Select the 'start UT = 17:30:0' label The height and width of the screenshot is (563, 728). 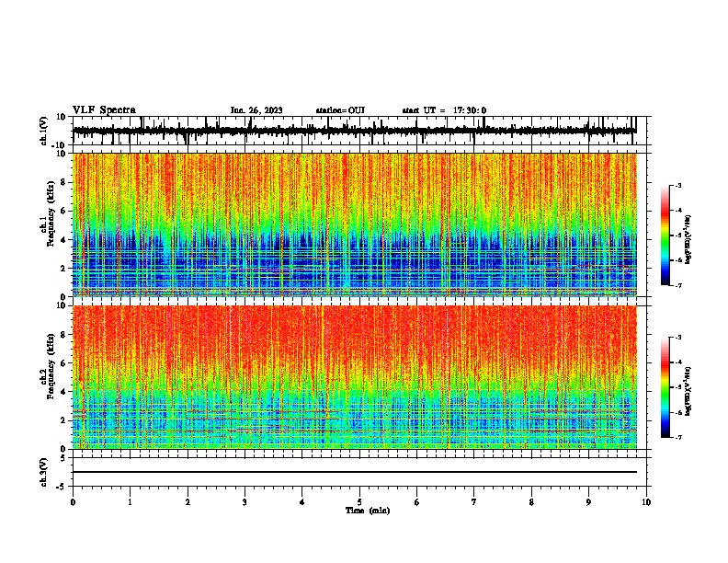tap(444, 110)
